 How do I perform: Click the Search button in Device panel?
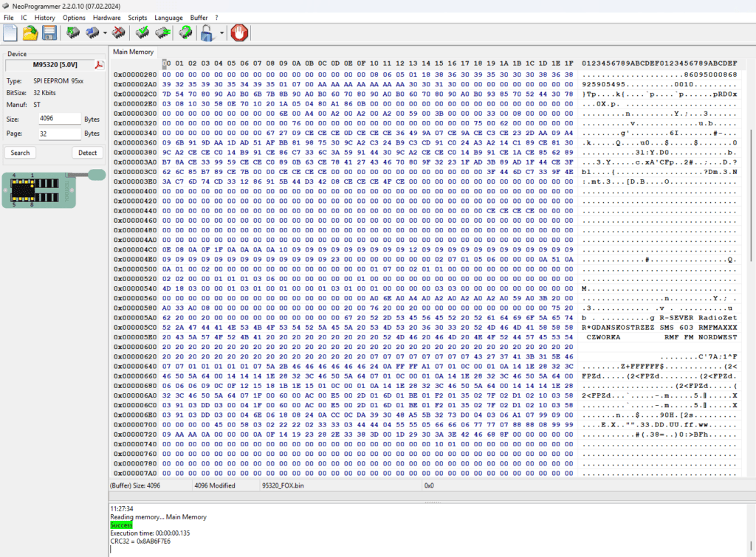(21, 153)
